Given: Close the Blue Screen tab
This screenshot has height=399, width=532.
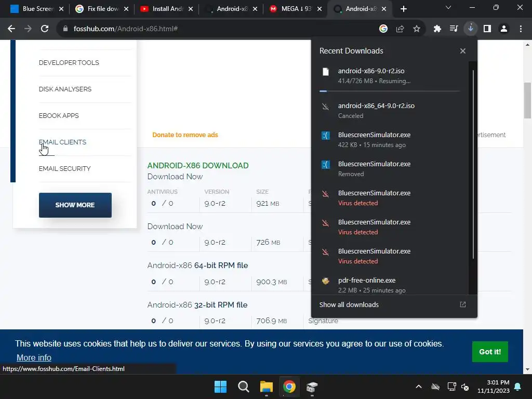Looking at the screenshot, I should [x=61, y=9].
